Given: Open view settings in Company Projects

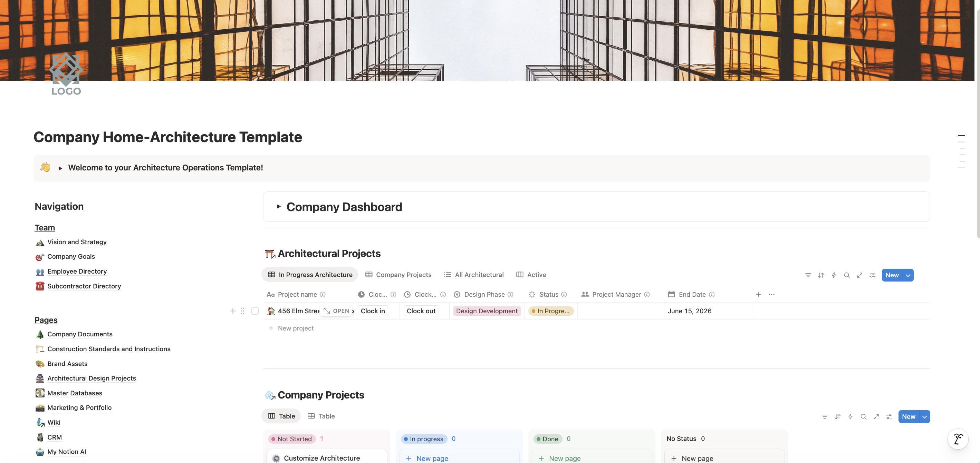Looking at the screenshot, I should coord(889,417).
